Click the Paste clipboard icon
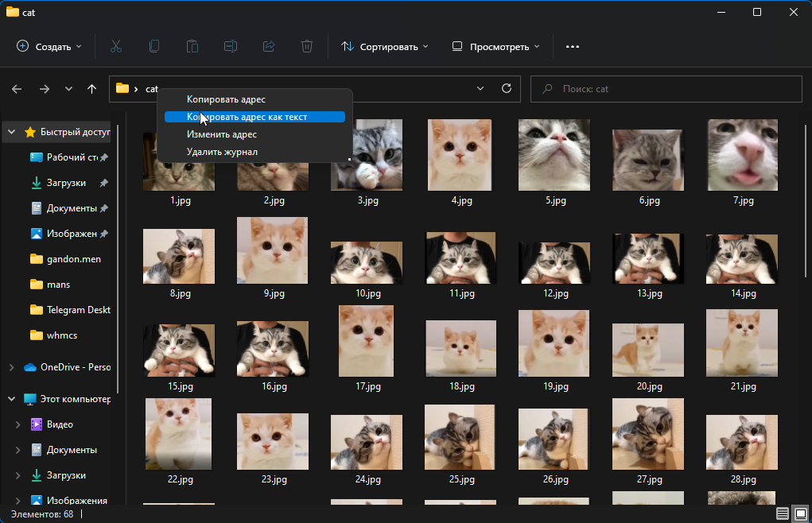This screenshot has width=812, height=523. point(192,47)
